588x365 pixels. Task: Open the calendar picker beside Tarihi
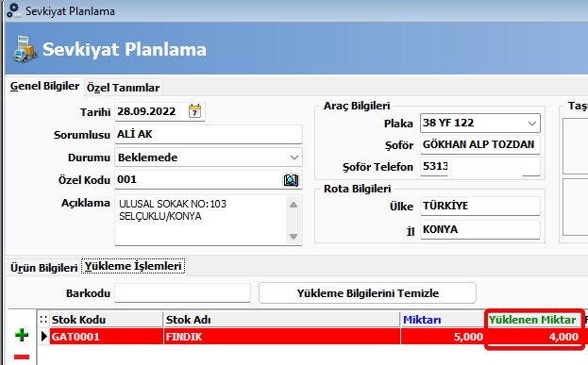tap(194, 111)
